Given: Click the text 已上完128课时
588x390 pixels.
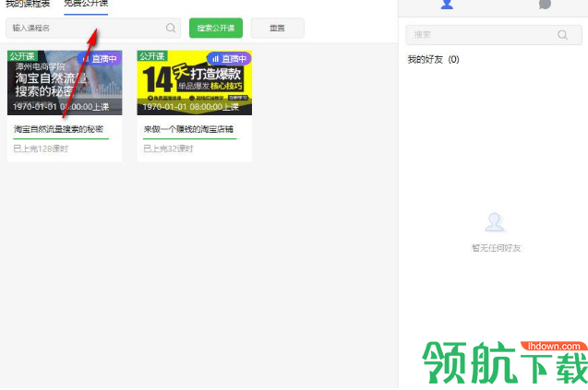Looking at the screenshot, I should (x=41, y=148).
